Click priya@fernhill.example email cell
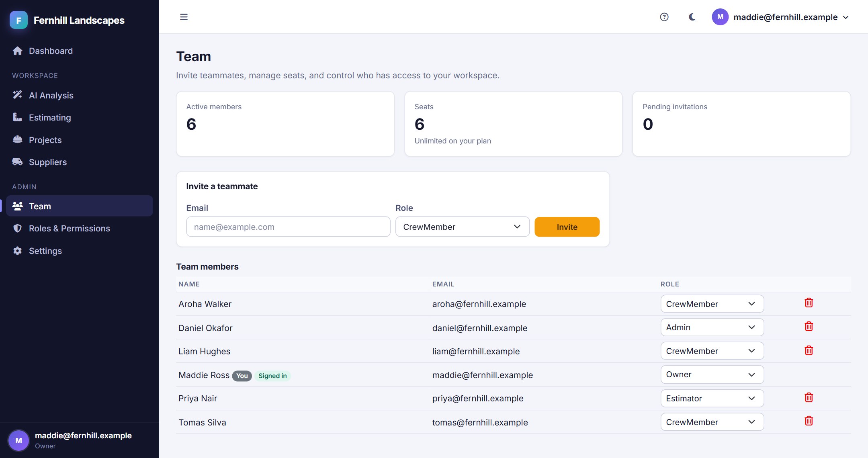 point(478,399)
